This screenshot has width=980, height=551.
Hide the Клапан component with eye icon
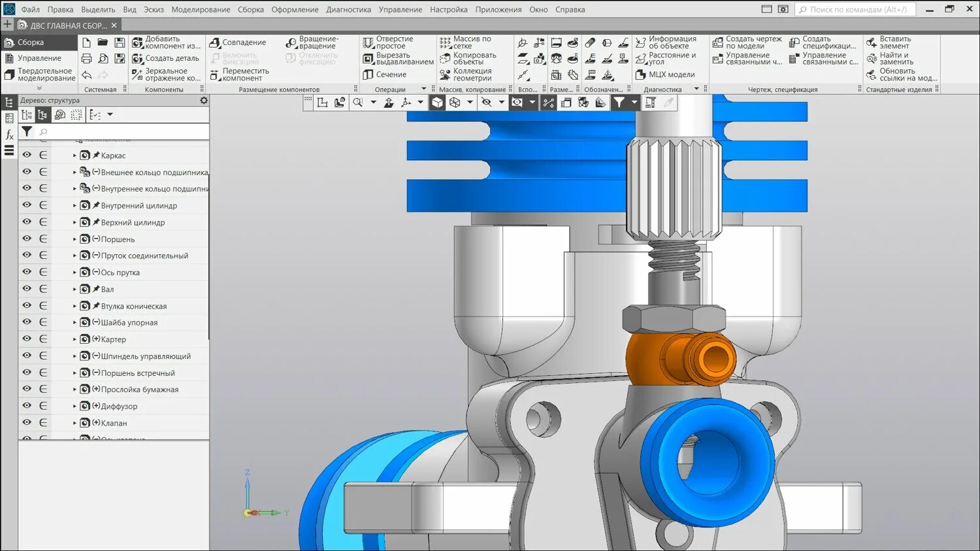(27, 422)
